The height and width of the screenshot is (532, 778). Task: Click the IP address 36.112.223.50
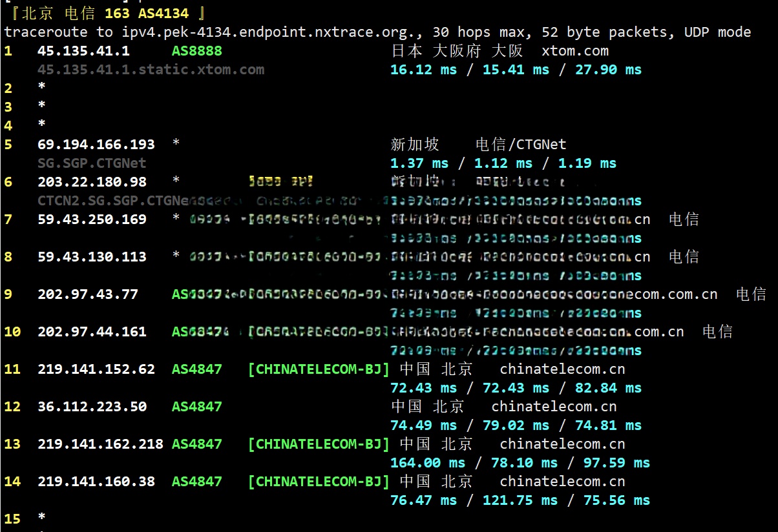(92, 407)
